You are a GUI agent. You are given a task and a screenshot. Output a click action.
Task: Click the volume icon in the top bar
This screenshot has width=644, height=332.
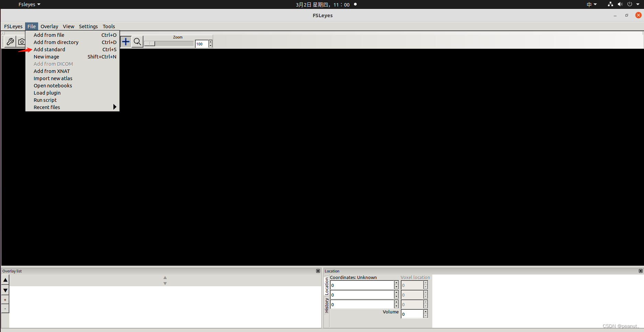[620, 4]
